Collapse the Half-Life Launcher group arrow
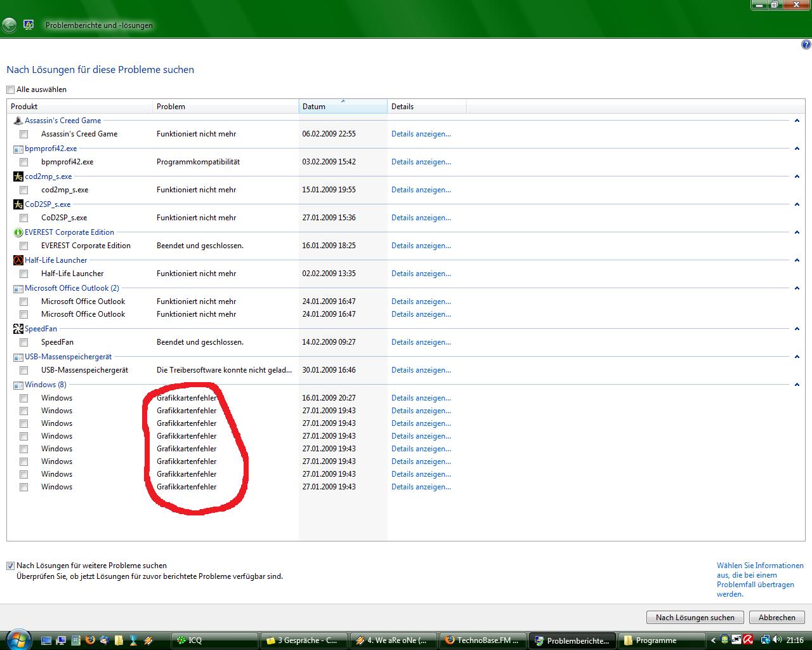Image resolution: width=812 pixels, height=650 pixels. point(797,260)
